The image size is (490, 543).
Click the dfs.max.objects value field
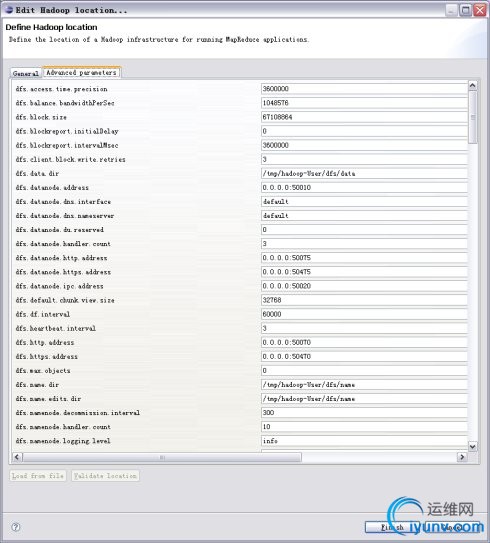click(x=364, y=371)
